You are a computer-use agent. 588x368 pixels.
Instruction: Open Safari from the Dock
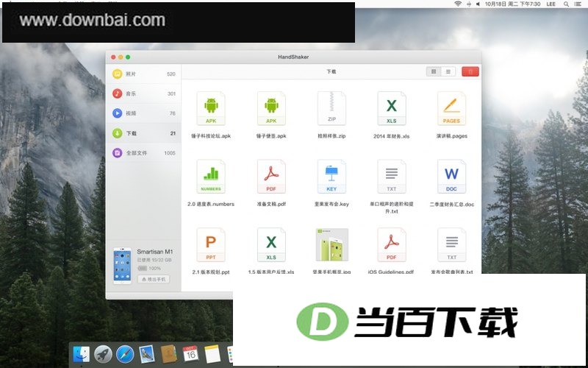pyautogui.click(x=125, y=354)
